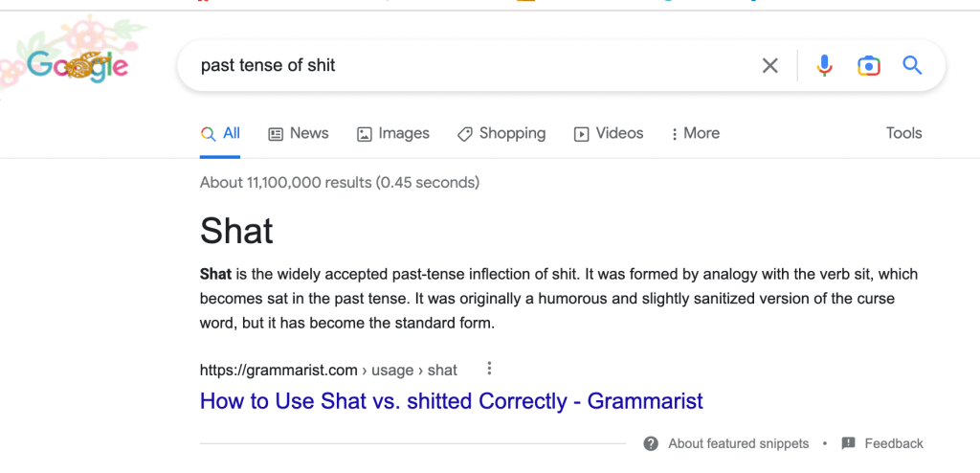980x473 pixels.
Task: Click the Feedback link
Action: (x=894, y=443)
